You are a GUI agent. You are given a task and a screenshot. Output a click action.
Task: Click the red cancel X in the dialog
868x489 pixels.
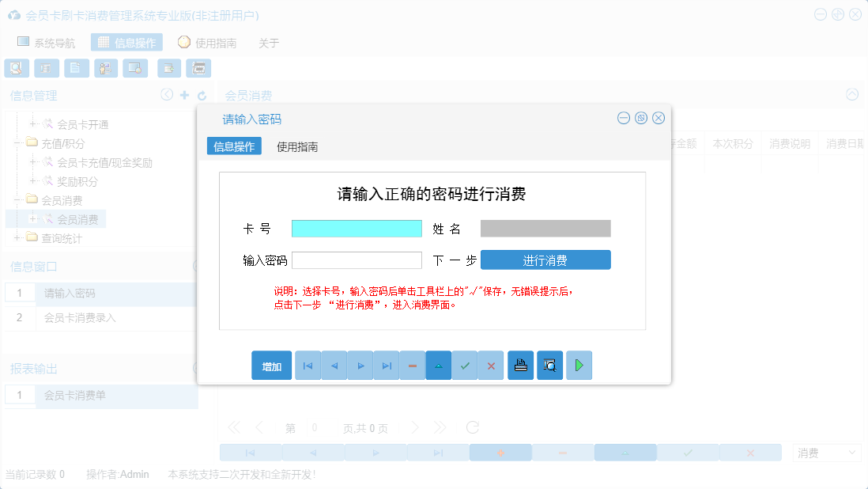[491, 365]
